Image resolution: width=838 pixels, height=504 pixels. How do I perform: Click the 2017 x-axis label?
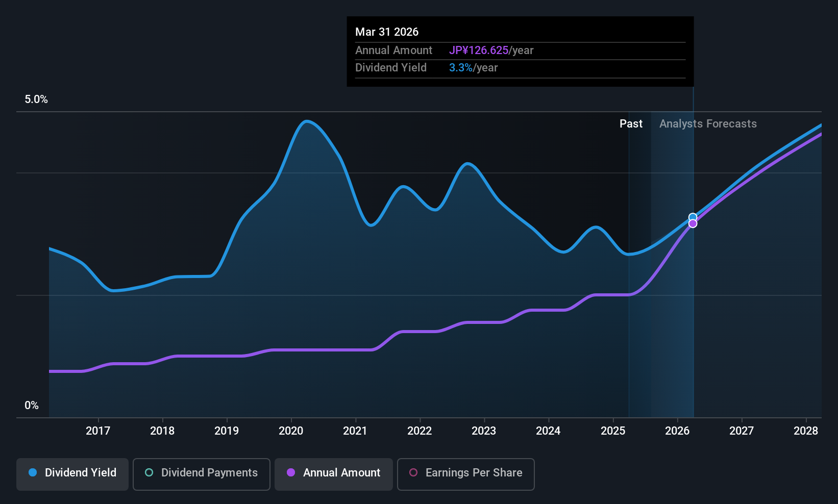pyautogui.click(x=98, y=431)
